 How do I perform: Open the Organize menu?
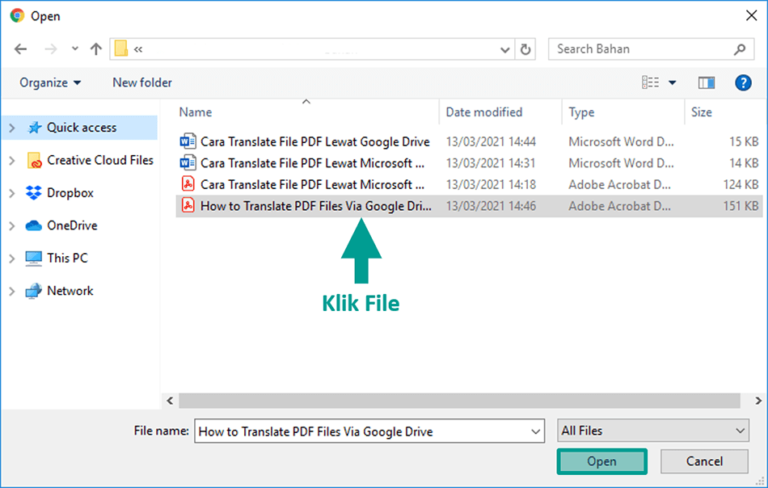pos(50,82)
